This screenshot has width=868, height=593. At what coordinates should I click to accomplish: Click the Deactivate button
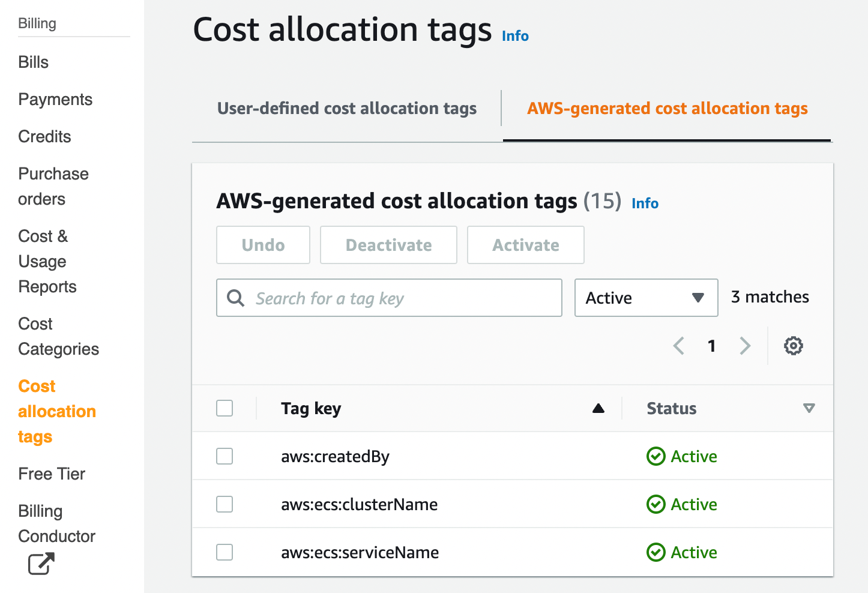[x=388, y=245]
